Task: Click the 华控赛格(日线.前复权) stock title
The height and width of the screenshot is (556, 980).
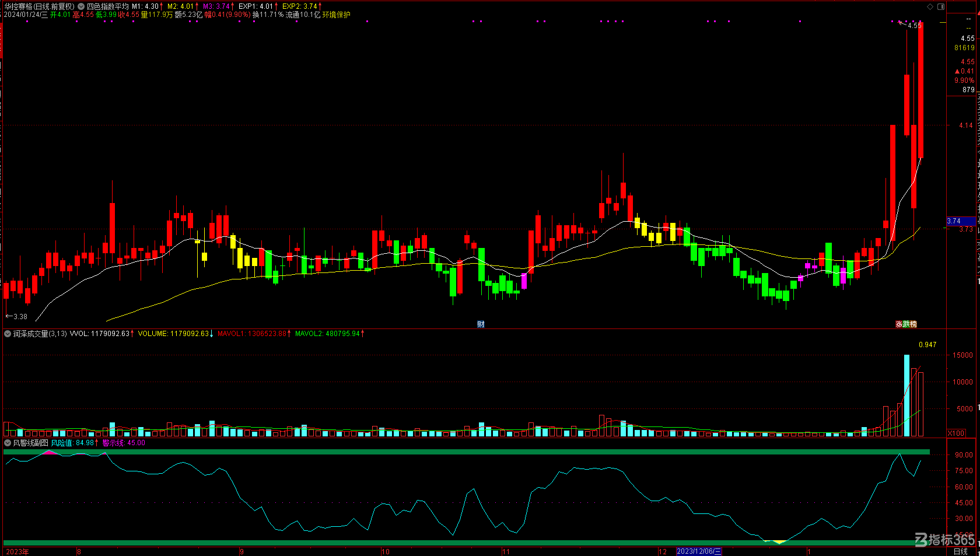Action: 40,6
